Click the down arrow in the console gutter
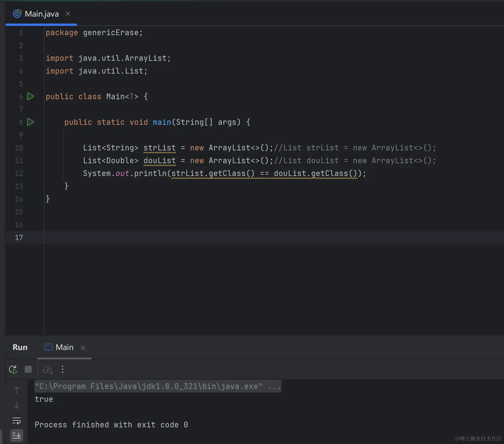 point(17,405)
